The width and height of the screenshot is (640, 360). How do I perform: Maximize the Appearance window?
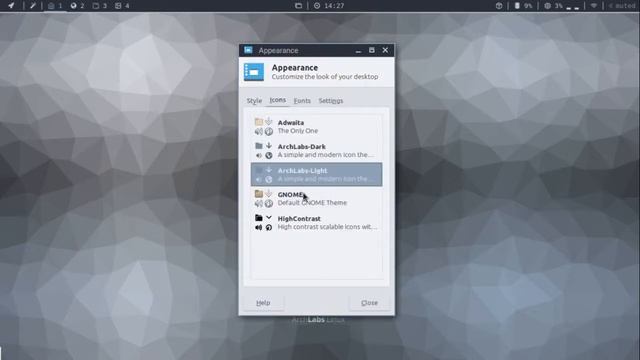click(x=371, y=50)
